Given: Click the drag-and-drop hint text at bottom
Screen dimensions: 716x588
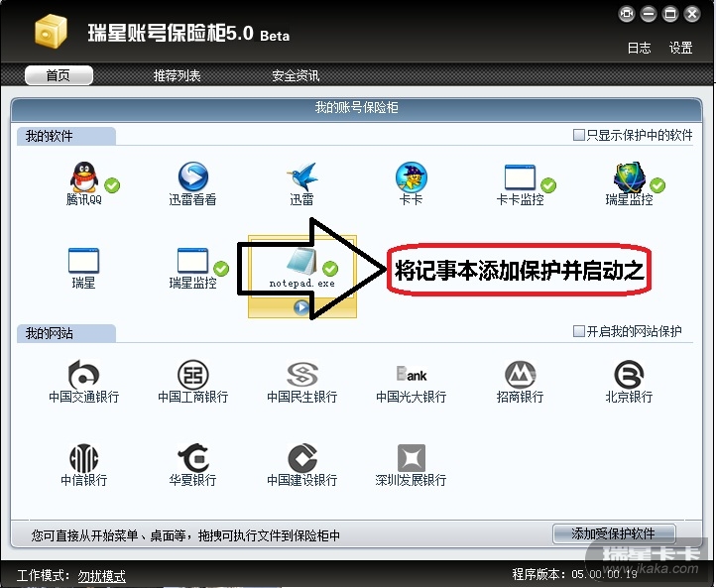Looking at the screenshot, I should pyautogui.click(x=185, y=535).
